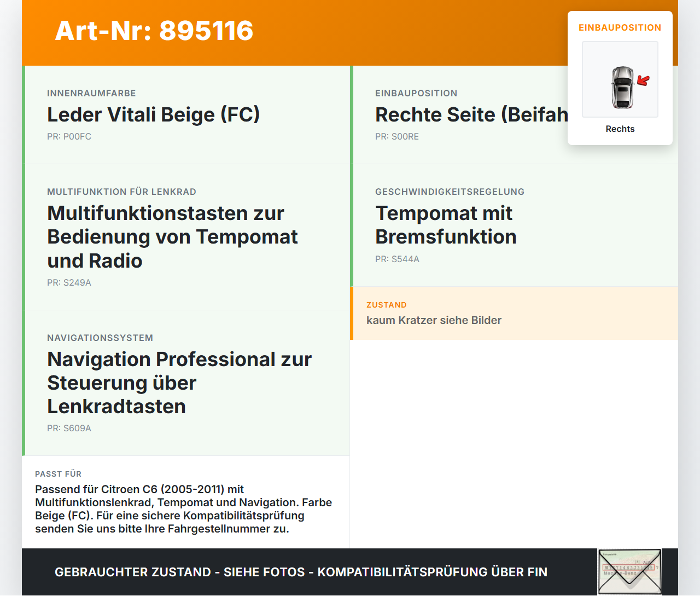The width and height of the screenshot is (700, 596).
Task: Click the Passend für Citroen C6 description
Action: coord(184,509)
